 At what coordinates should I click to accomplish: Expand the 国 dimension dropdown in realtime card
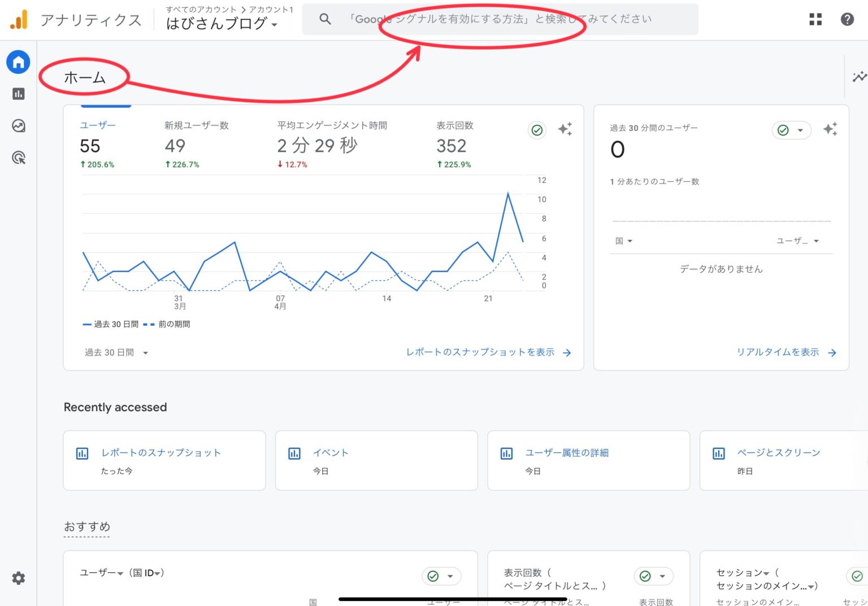pos(623,241)
